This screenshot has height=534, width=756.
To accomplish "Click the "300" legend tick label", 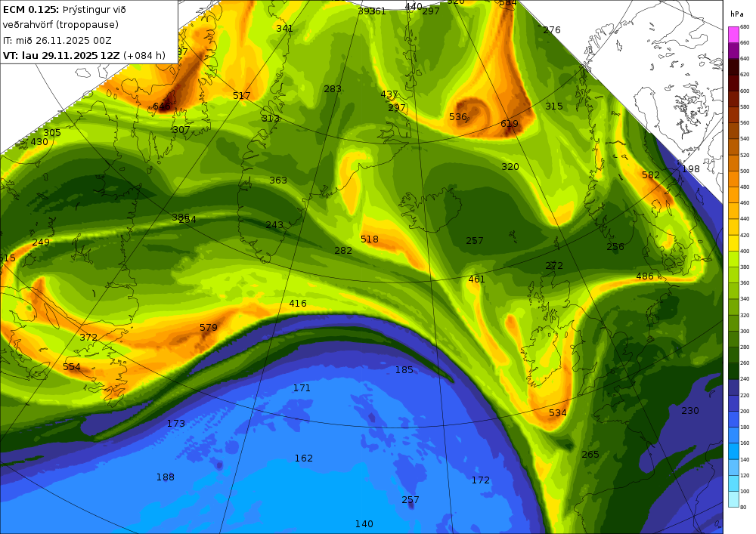I will pos(745,332).
